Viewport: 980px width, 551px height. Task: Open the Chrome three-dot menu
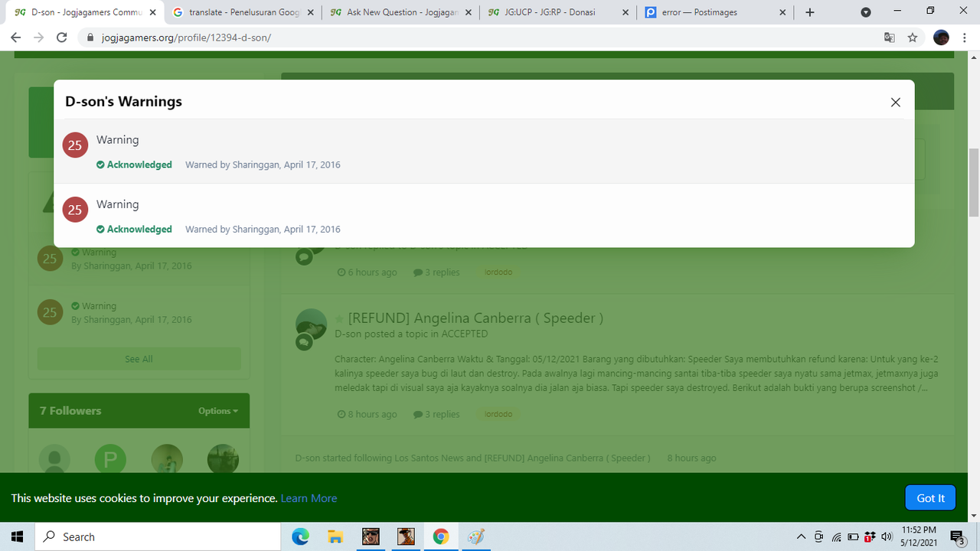point(965,37)
